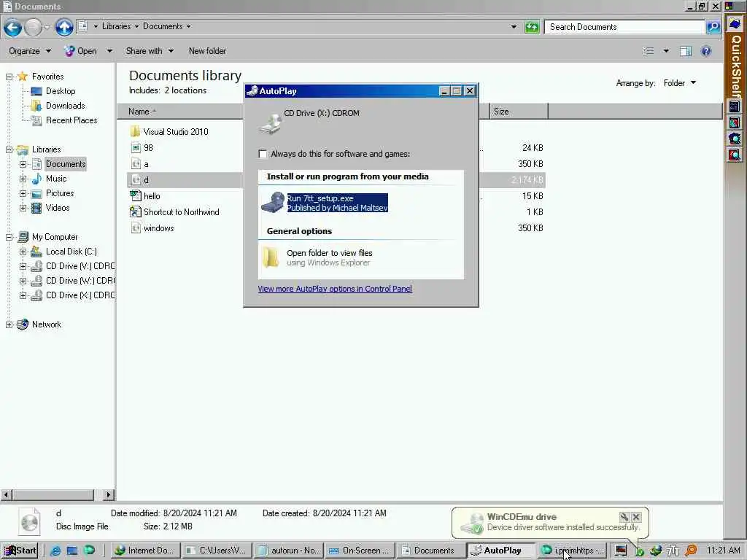Open the Open button dropdown arrow
This screenshot has height=560, width=747.
pyautogui.click(x=109, y=51)
